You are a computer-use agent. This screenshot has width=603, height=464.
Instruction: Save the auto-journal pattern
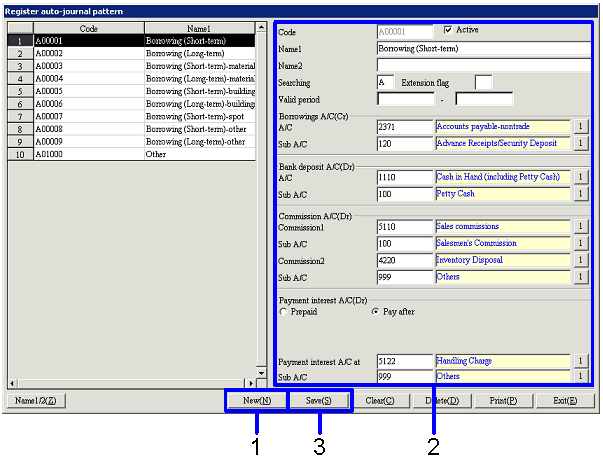point(320,401)
